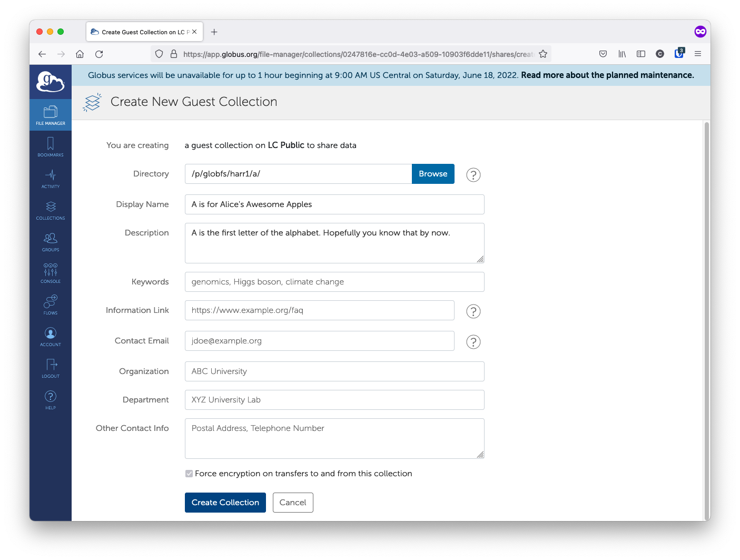Open Bookmarks in the sidebar
The image size is (740, 560).
coord(51,146)
